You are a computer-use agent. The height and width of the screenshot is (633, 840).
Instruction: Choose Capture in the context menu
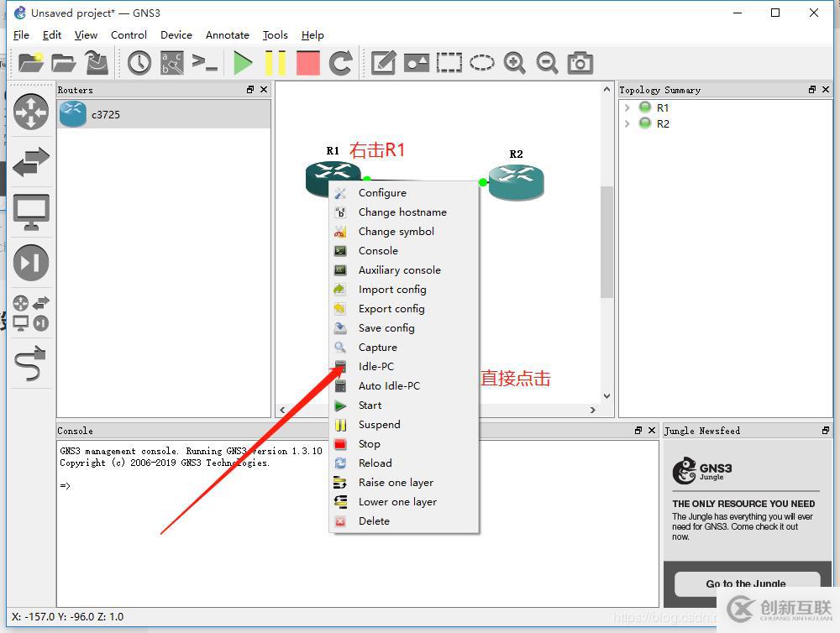click(x=404, y=347)
